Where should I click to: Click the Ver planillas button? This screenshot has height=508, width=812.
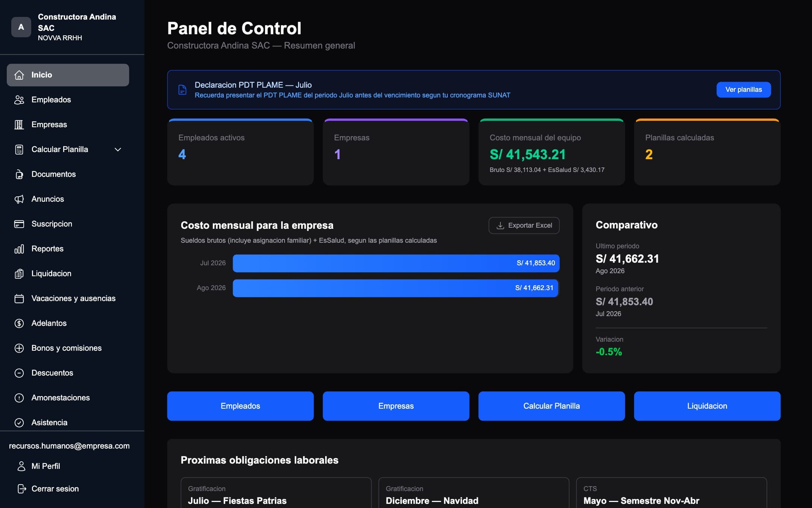tap(744, 90)
